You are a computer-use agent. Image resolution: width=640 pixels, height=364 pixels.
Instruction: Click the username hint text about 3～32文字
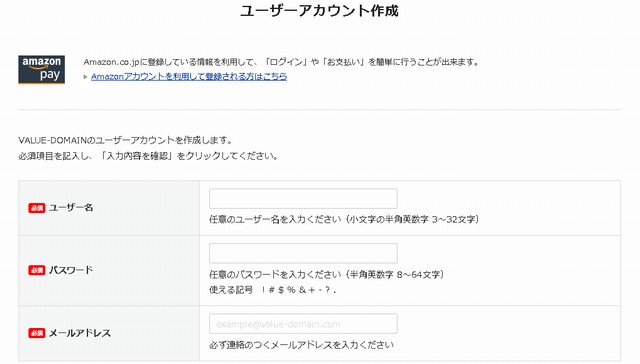tap(345, 220)
